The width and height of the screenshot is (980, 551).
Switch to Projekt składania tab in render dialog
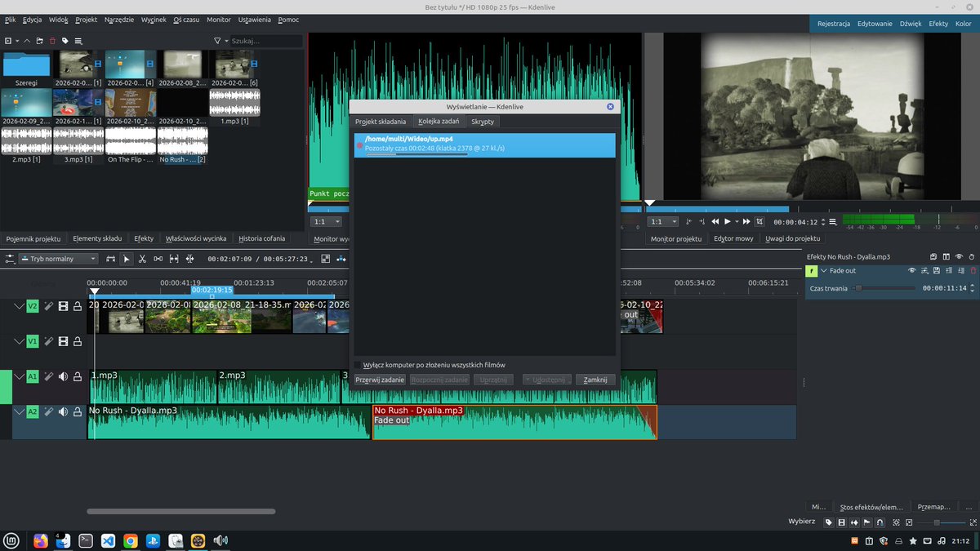[381, 122]
